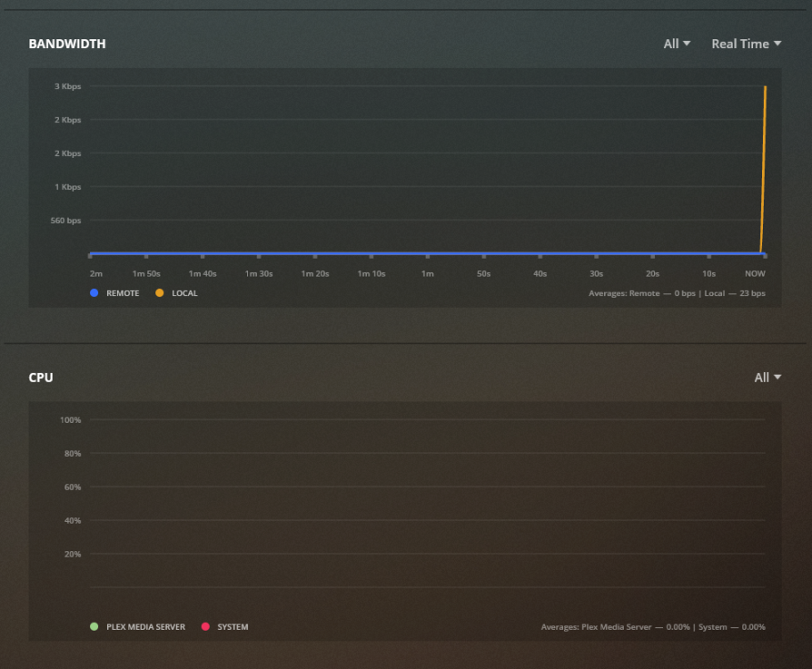812x669 pixels.
Task: Click the '10s' time axis label
Action: click(x=709, y=274)
